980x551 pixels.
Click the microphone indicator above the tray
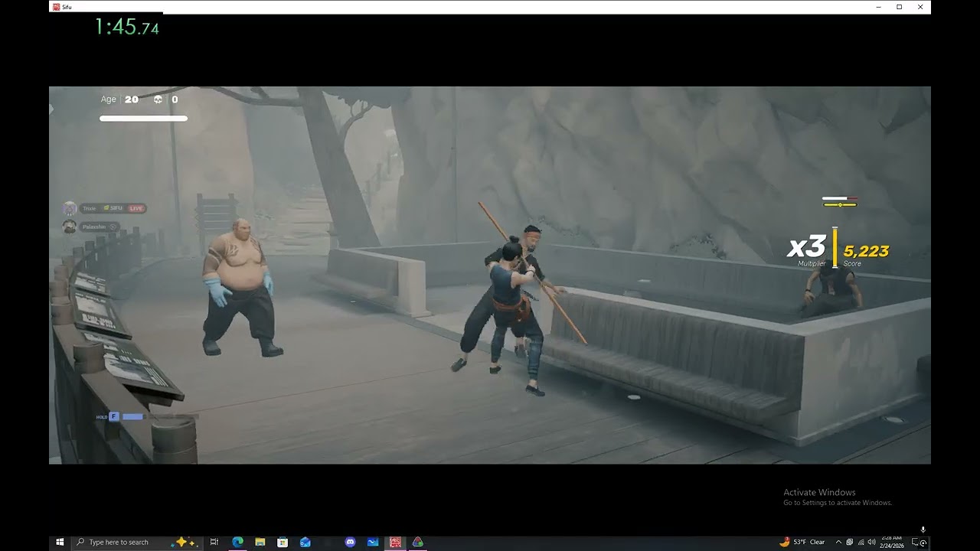pyautogui.click(x=923, y=530)
